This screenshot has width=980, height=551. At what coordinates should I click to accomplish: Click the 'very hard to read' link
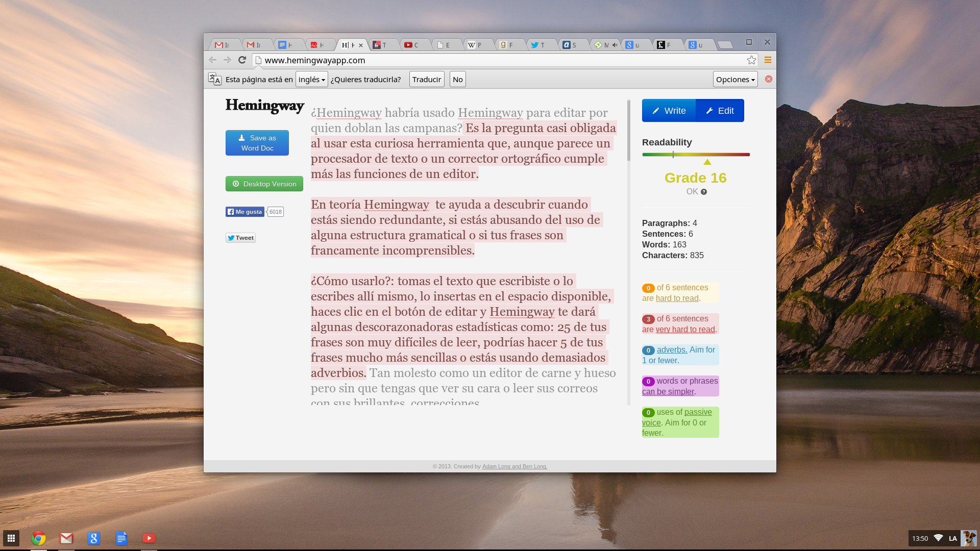click(685, 330)
